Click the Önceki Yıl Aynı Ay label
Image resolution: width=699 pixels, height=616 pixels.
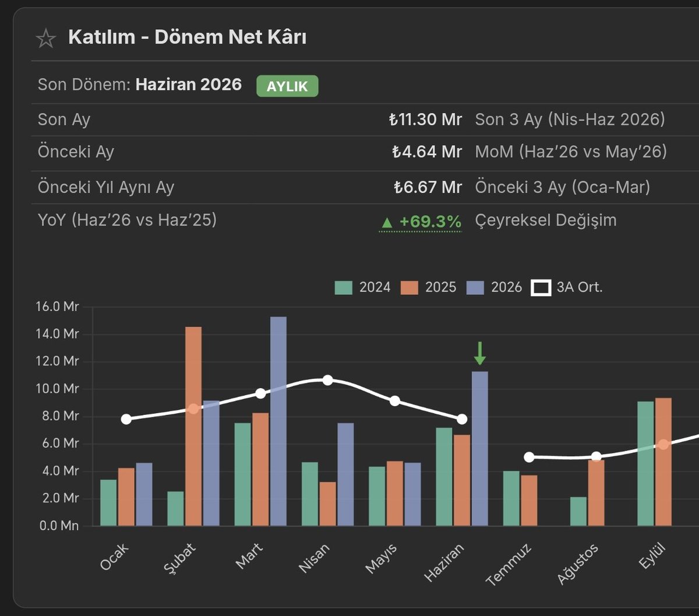pyautogui.click(x=106, y=187)
